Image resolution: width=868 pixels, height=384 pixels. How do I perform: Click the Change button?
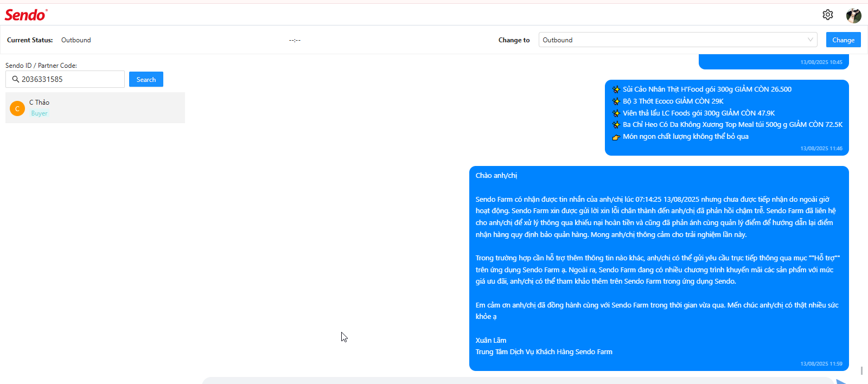pos(843,40)
